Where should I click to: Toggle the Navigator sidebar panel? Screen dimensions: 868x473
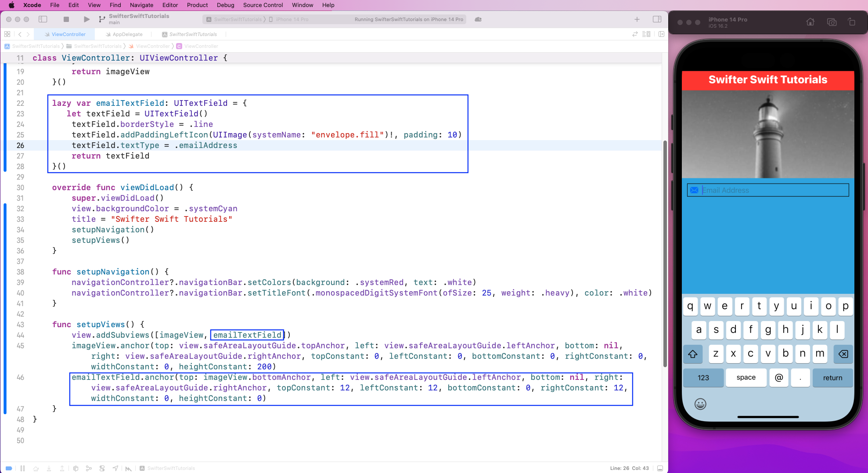(43, 19)
